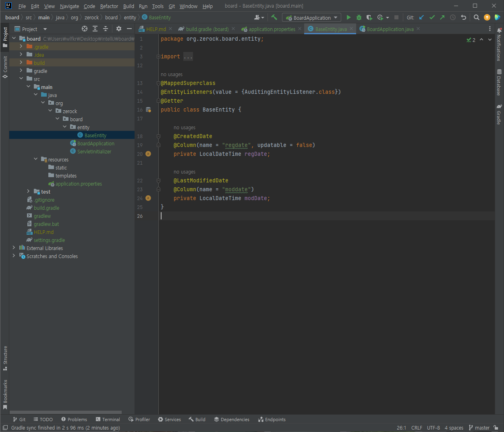The width and height of the screenshot is (504, 432).
Task: Start debugging with the bug icon
Action: point(359,17)
